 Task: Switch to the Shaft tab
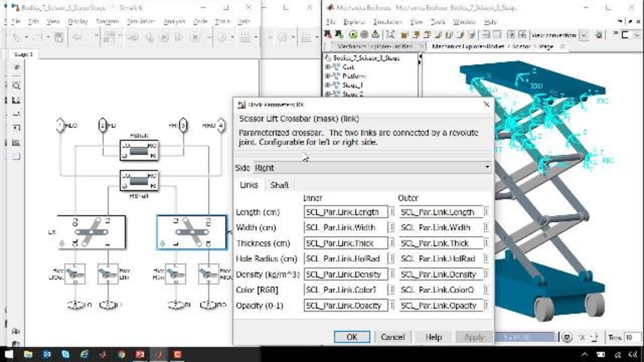point(279,185)
